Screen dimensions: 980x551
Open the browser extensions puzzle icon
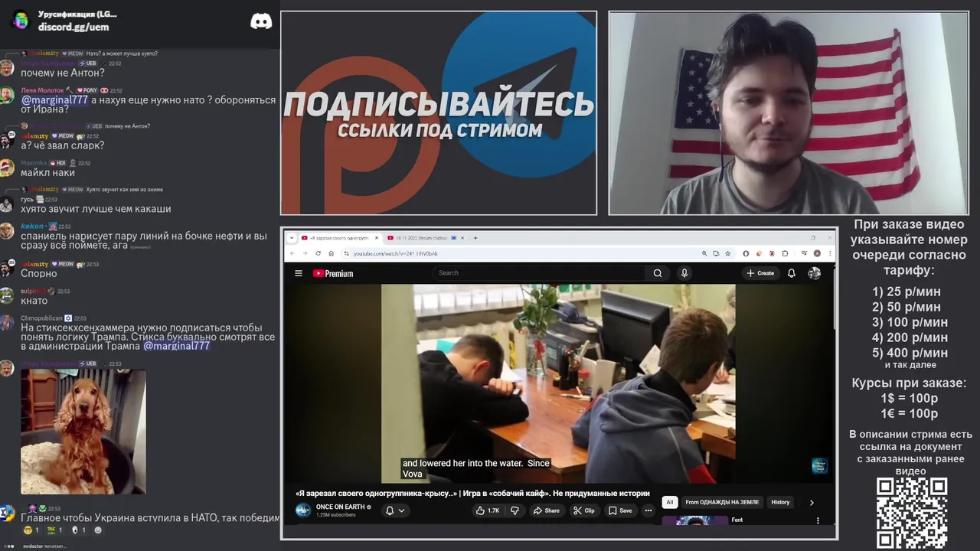point(785,253)
